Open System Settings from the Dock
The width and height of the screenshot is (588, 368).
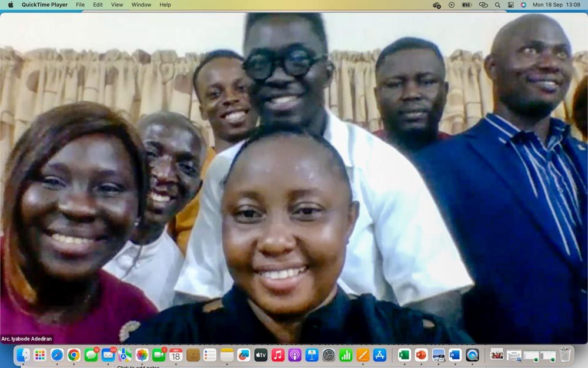click(329, 355)
